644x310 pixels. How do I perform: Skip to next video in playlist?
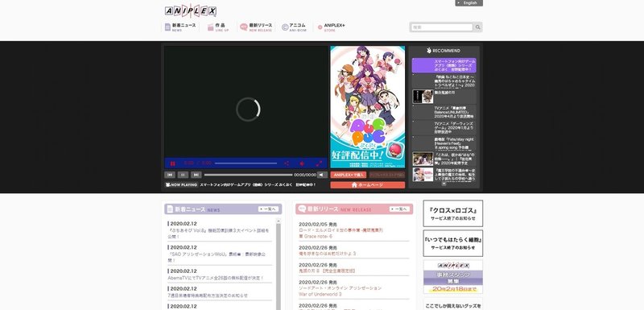[x=196, y=175]
